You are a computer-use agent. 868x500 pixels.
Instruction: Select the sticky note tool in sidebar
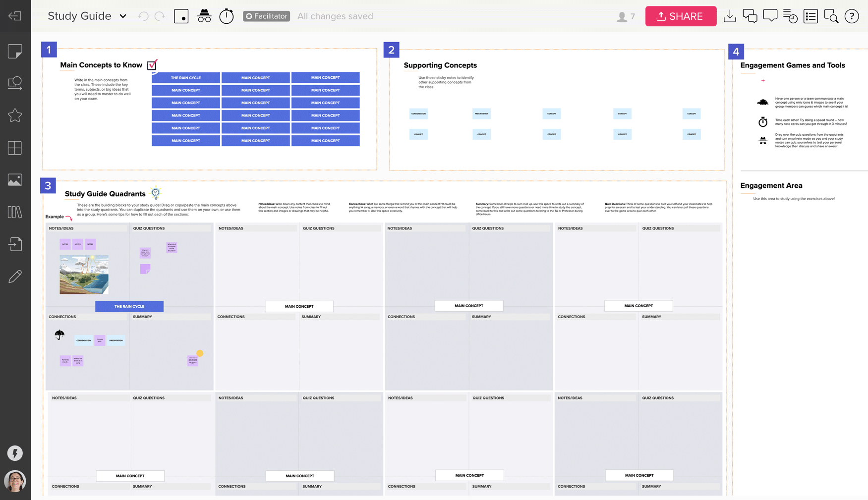tap(15, 51)
